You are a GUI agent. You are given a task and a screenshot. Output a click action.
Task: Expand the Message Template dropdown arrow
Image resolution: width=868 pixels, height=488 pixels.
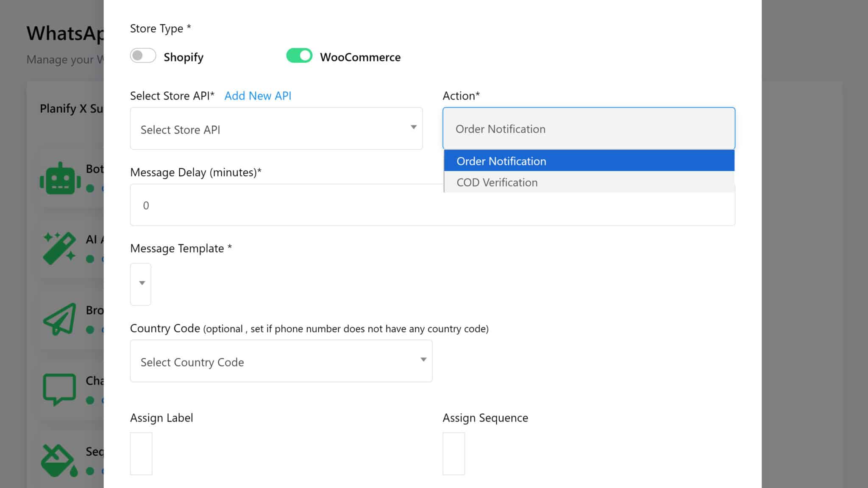click(142, 283)
